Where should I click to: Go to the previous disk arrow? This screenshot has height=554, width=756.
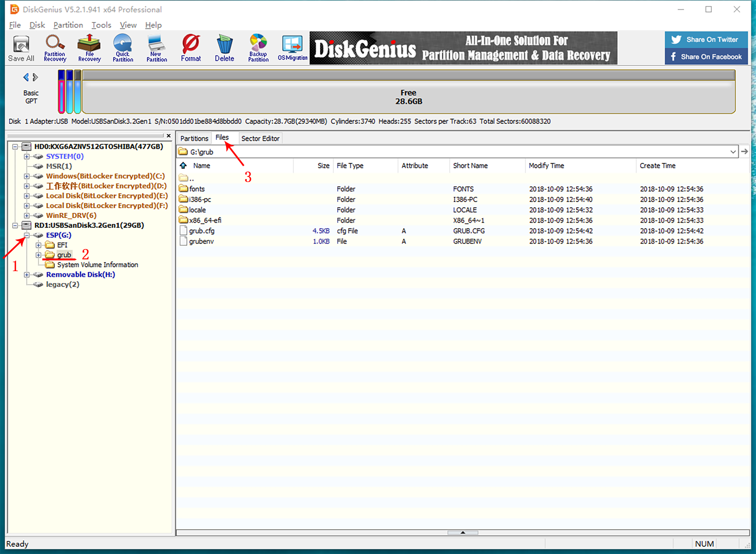(26, 77)
